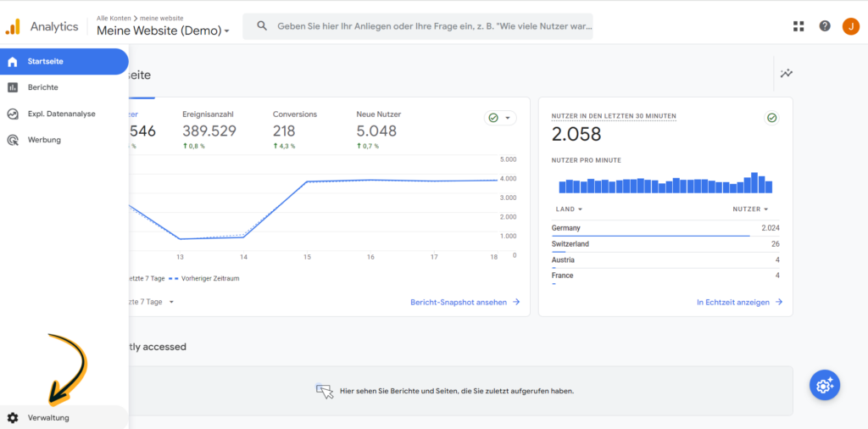The width and height of the screenshot is (868, 429).
Task: Expand the Meine Website (Demo) property selector
Action: (163, 31)
